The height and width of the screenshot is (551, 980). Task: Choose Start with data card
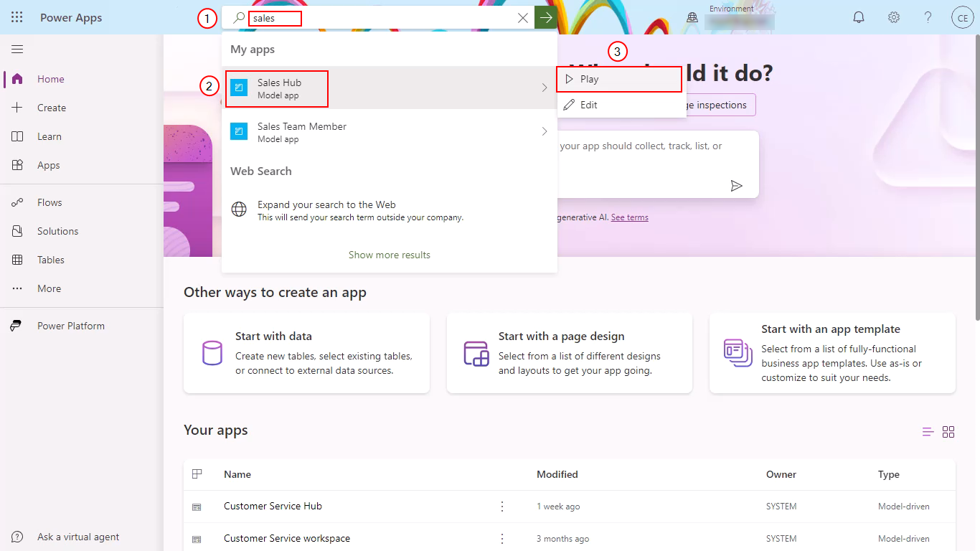306,353
